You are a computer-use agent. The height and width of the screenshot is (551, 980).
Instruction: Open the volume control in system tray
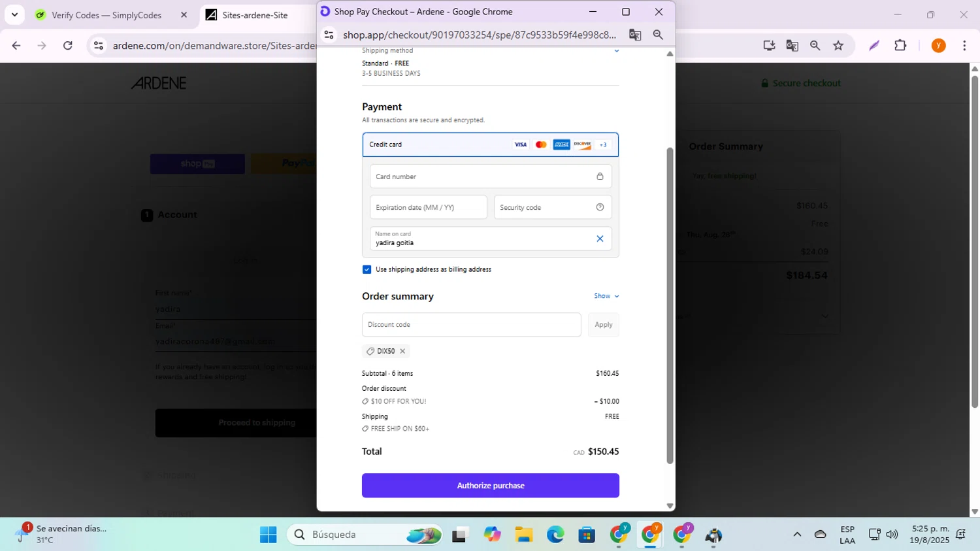point(892,535)
